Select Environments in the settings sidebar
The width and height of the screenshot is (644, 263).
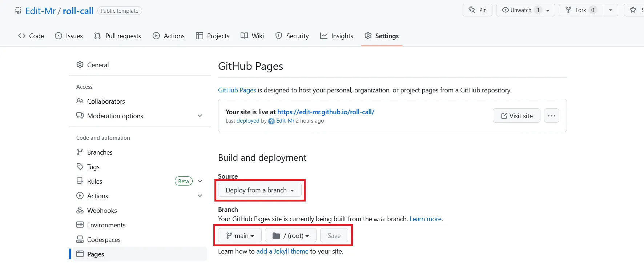coord(140,225)
